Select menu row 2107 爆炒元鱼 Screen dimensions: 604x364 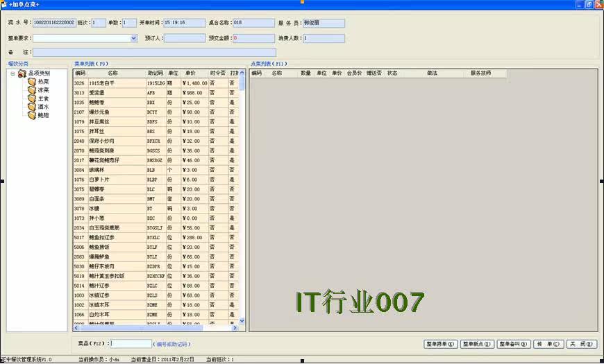tap(156, 112)
